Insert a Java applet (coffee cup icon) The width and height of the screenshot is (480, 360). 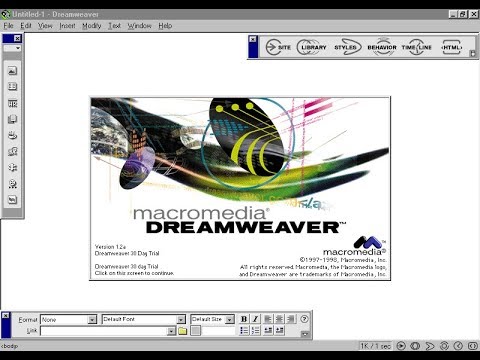click(x=12, y=135)
